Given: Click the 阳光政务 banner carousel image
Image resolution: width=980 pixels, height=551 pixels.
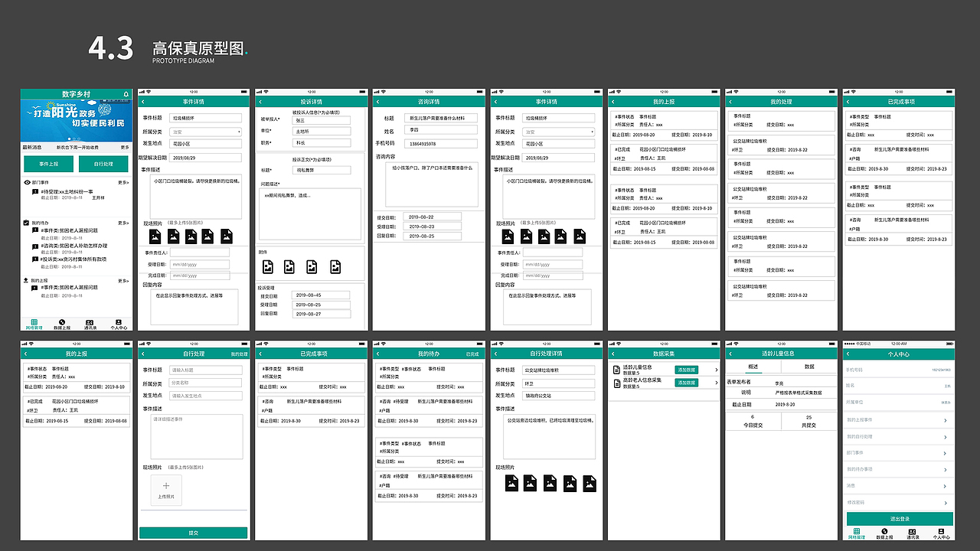Looking at the screenshot, I should pos(76,120).
